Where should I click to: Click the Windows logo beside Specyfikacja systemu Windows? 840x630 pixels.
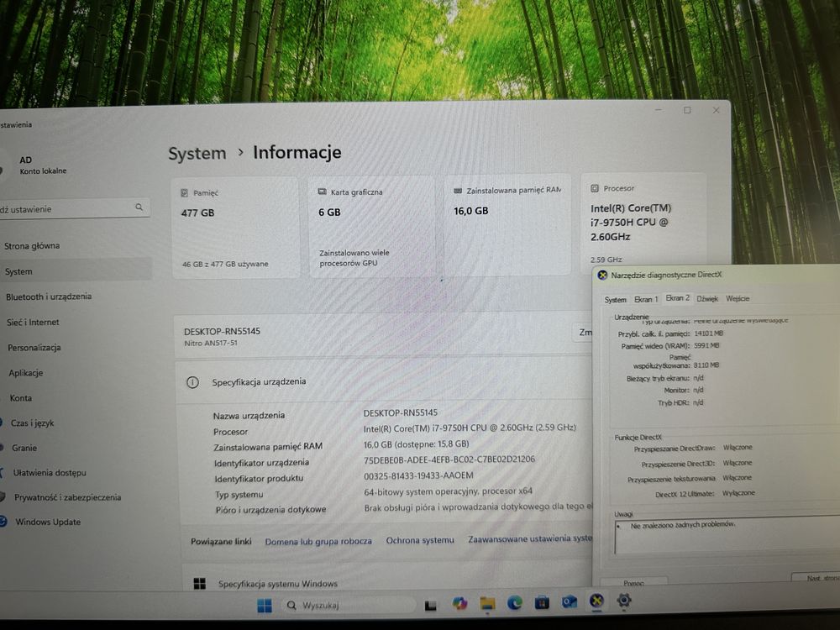[x=199, y=584]
